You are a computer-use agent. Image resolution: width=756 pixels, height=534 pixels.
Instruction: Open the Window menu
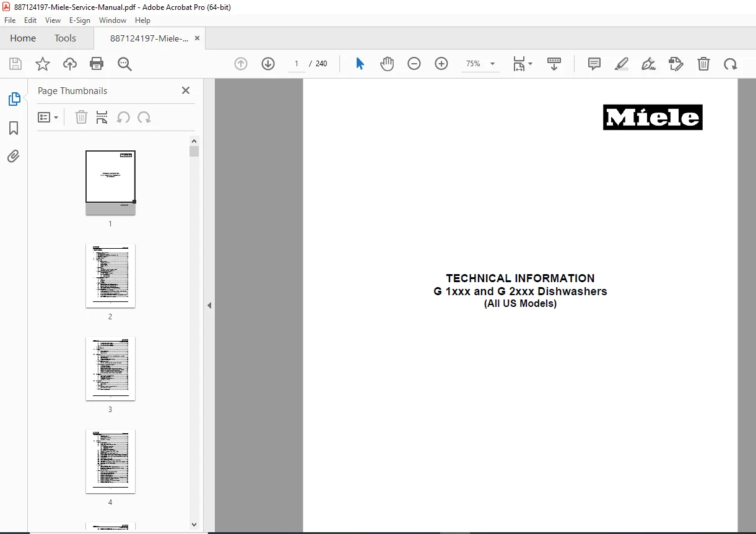click(x=113, y=20)
